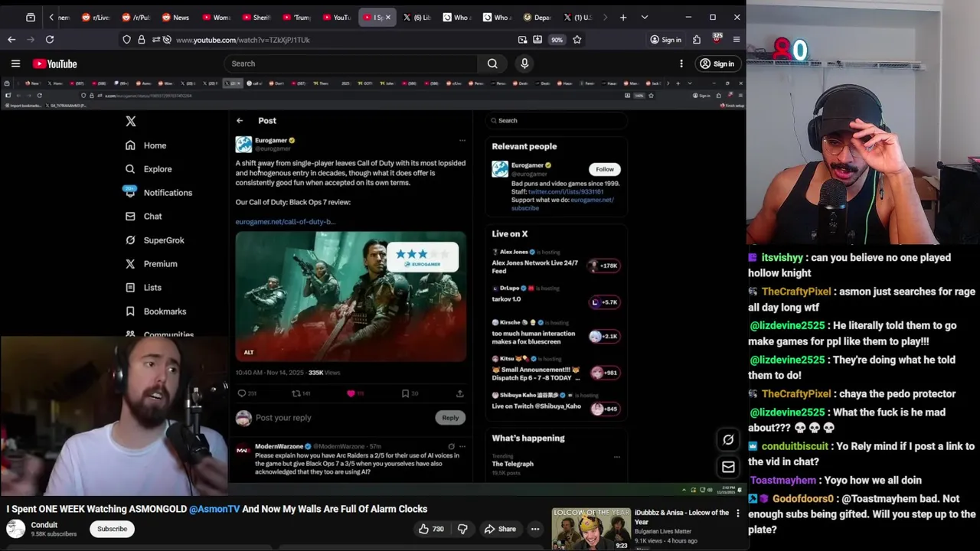Click the reply comment icon on post
Image resolution: width=980 pixels, height=551 pixels.
242,393
